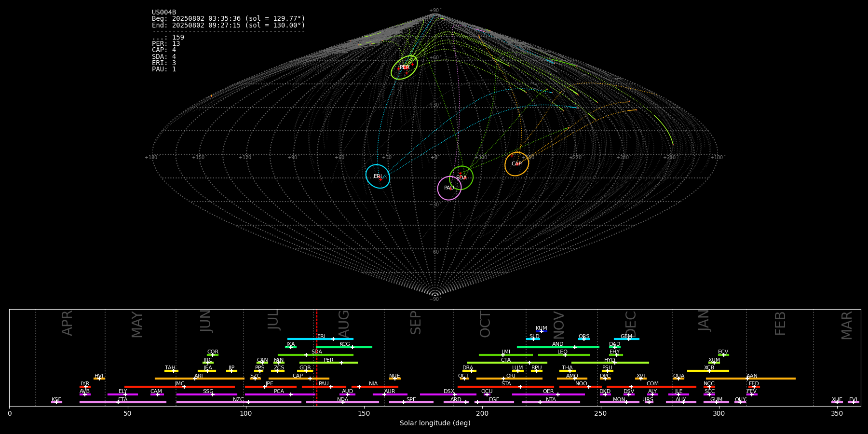868x434 pixels.
Task: Click the red dashed current solar longitude line
Action: coord(316,357)
